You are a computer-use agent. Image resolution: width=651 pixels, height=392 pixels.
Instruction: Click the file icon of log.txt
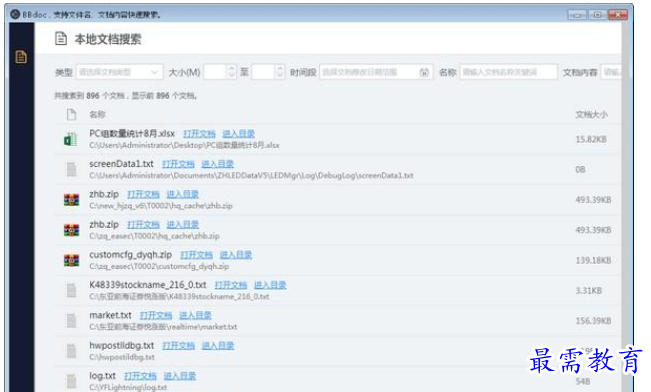(71, 381)
